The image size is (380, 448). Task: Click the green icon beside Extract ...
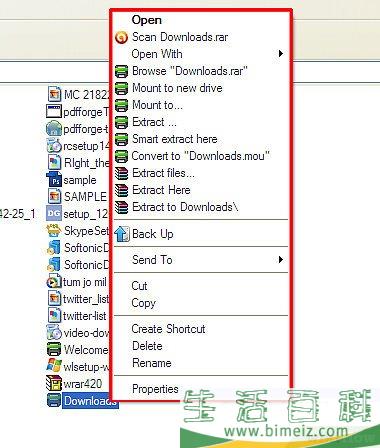point(121,122)
